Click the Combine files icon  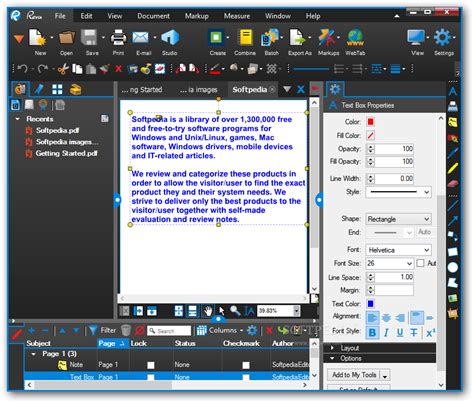(246, 37)
